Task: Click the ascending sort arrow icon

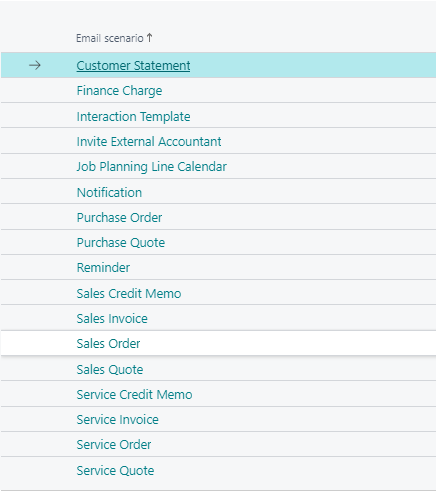Action: click(150, 38)
